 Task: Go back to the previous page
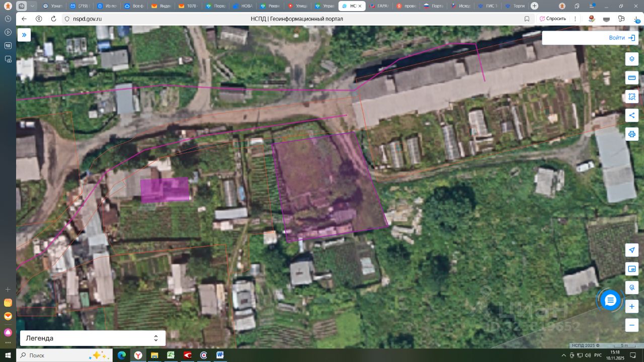(x=24, y=19)
